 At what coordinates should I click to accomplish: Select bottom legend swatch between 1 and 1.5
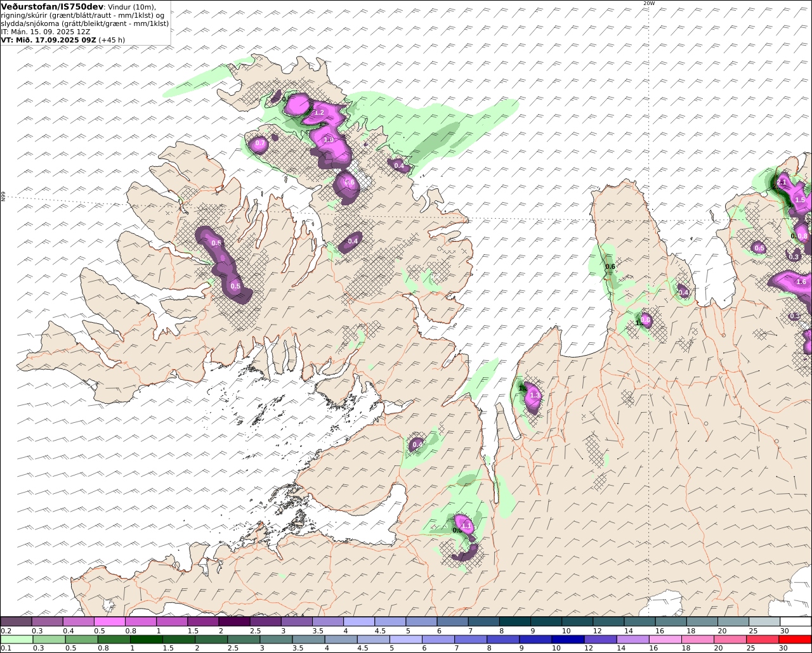point(147,639)
